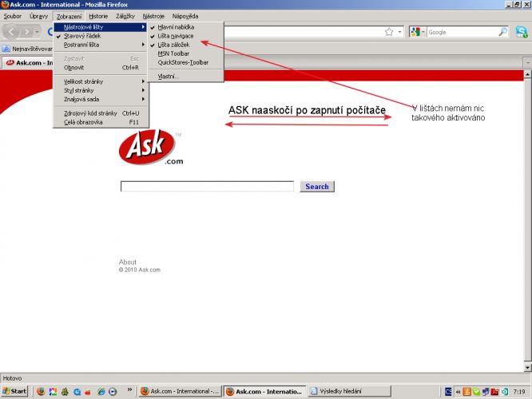Open the search engine selector dropdown arrow
The image size is (532, 399).
tap(423, 32)
